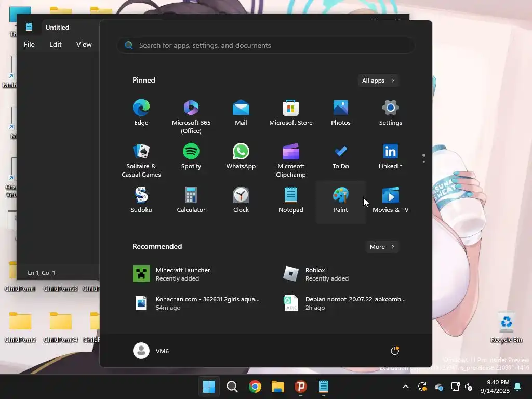Open Edge from pinned apps
The image size is (532, 399).
click(141, 113)
